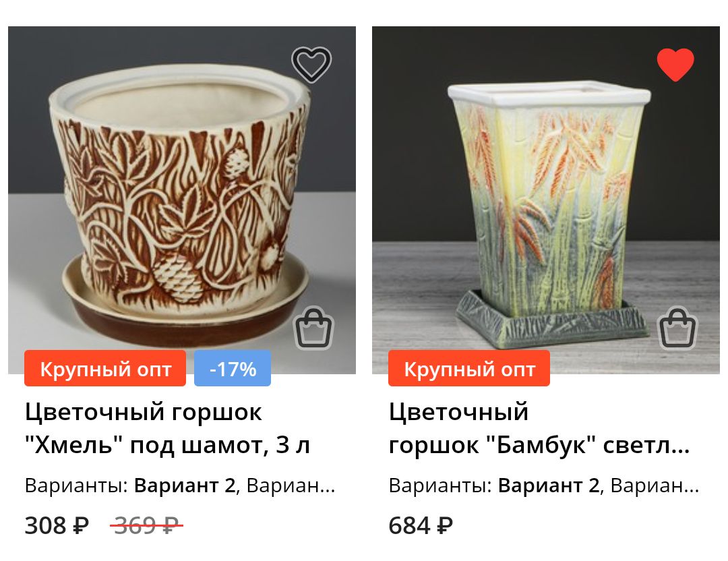Click the 684 ₽ price
The image size is (728, 561).
pos(421,526)
